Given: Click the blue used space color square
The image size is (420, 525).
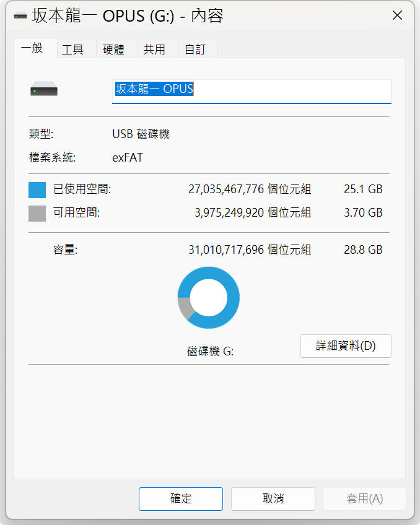Looking at the screenshot, I should click(37, 190).
